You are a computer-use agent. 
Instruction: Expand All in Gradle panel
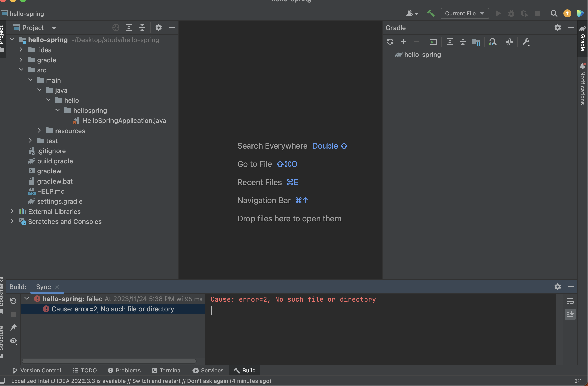point(450,42)
